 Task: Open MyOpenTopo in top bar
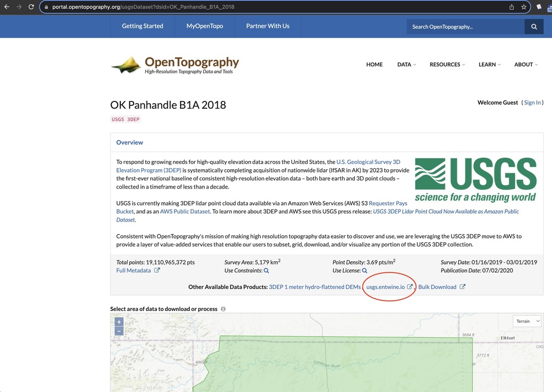pos(205,26)
